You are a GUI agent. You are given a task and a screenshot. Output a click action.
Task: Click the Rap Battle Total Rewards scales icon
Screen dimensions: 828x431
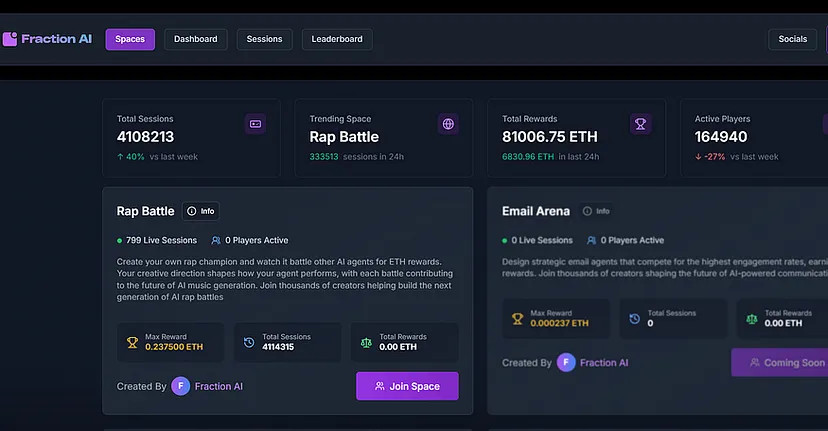(x=366, y=342)
